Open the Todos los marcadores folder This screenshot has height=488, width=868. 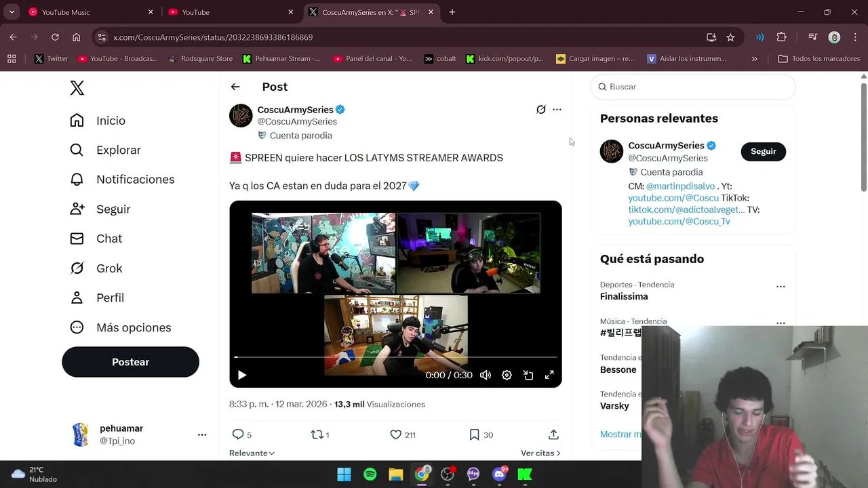819,59
